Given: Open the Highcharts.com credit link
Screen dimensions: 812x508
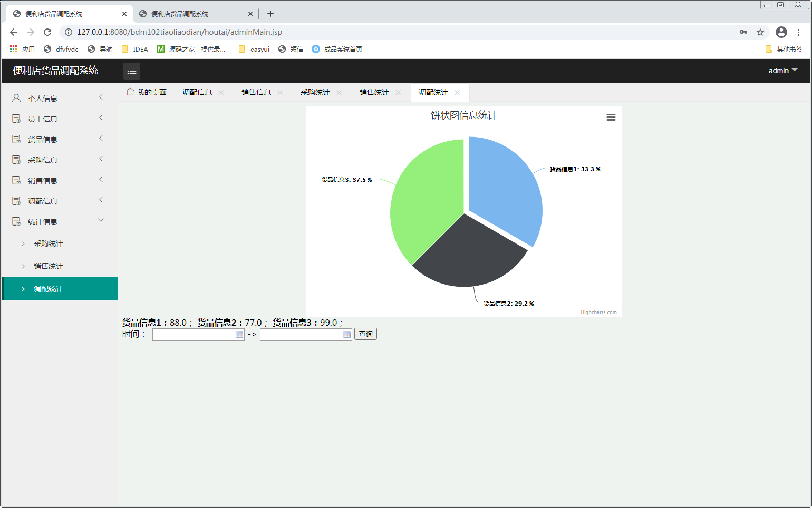Looking at the screenshot, I should coord(598,312).
